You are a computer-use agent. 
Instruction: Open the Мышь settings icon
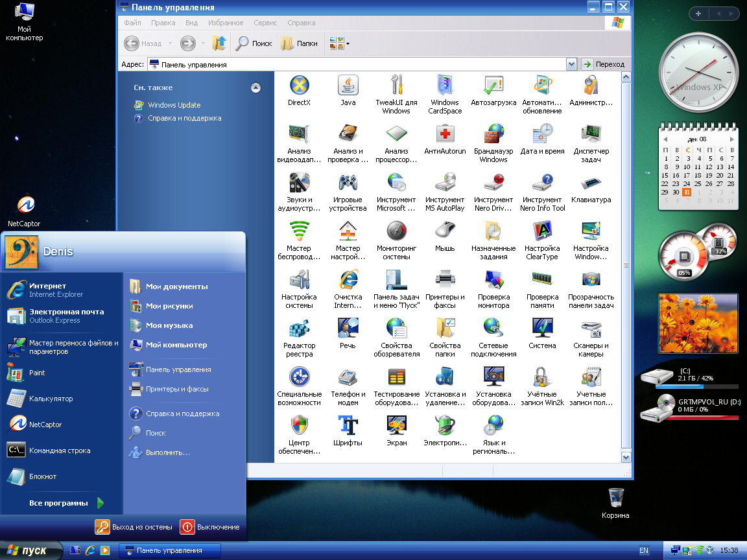[445, 236]
